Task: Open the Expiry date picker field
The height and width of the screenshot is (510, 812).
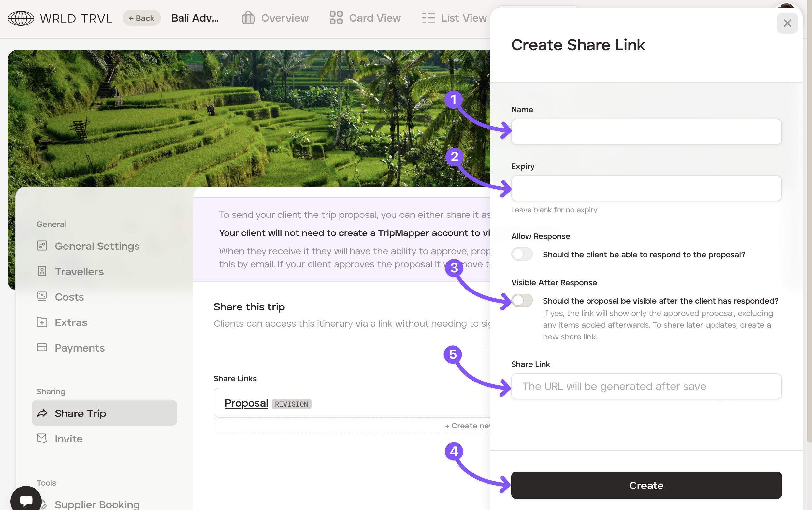Action: [646, 188]
